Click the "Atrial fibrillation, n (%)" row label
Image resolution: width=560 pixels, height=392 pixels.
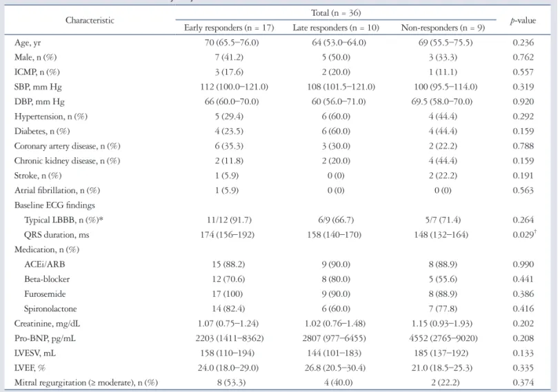click(57, 190)
